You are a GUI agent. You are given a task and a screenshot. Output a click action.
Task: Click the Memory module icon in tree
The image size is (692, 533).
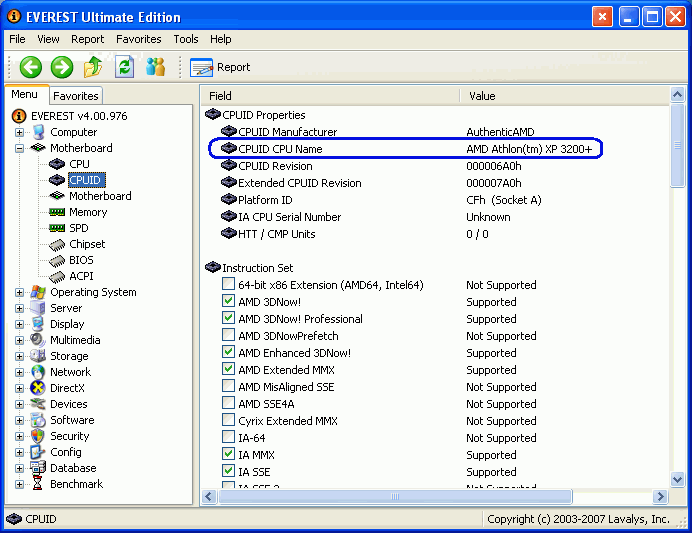(x=57, y=212)
